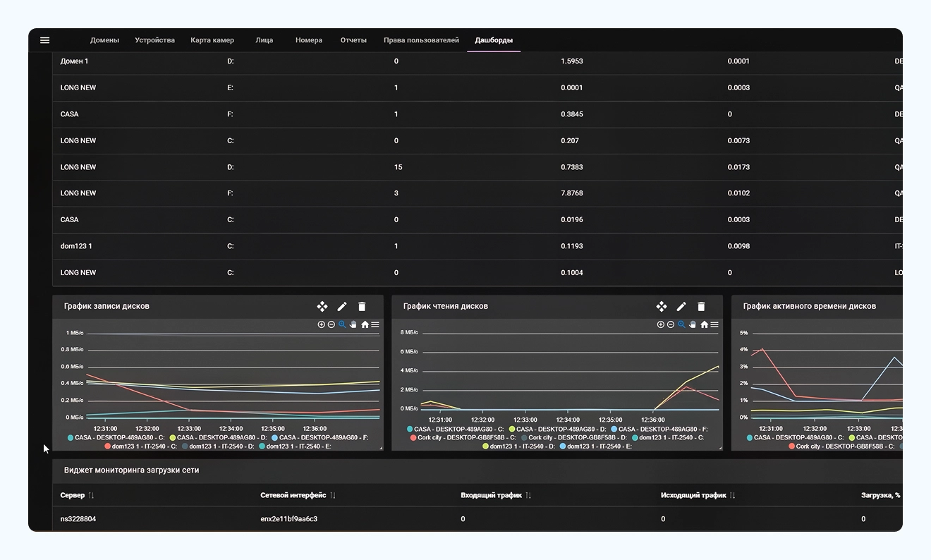Zoom in on the disk write chart
Image resolution: width=931 pixels, height=560 pixels.
322,324
